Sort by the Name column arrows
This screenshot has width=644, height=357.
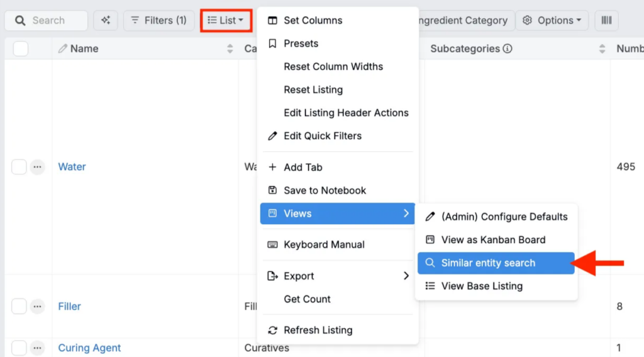(230, 49)
